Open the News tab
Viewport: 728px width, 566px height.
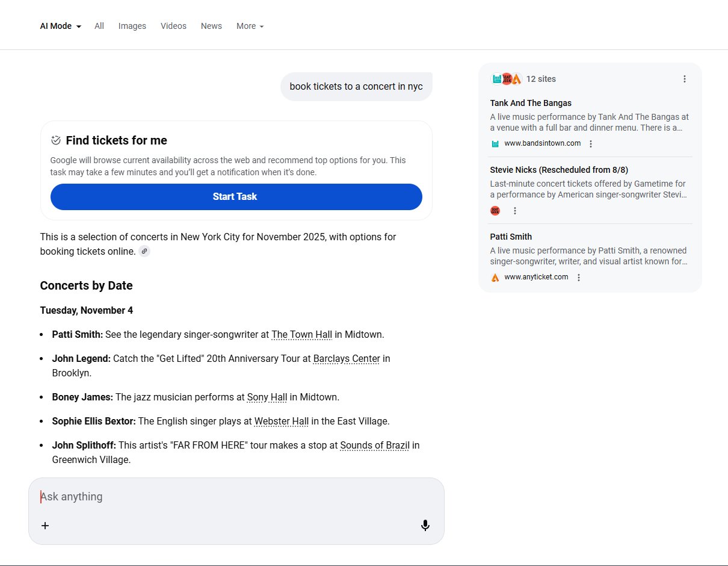[211, 26]
